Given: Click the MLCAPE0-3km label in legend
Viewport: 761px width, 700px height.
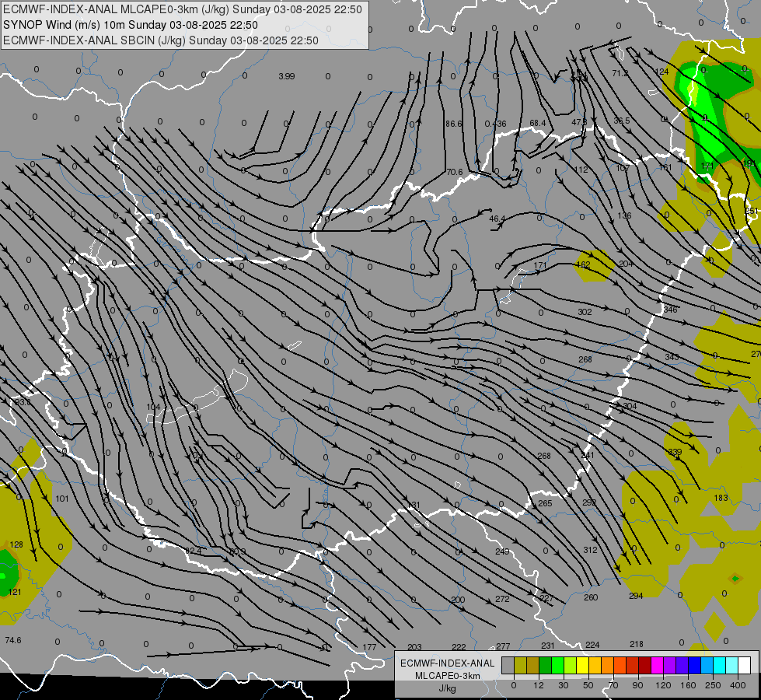Looking at the screenshot, I should (448, 676).
